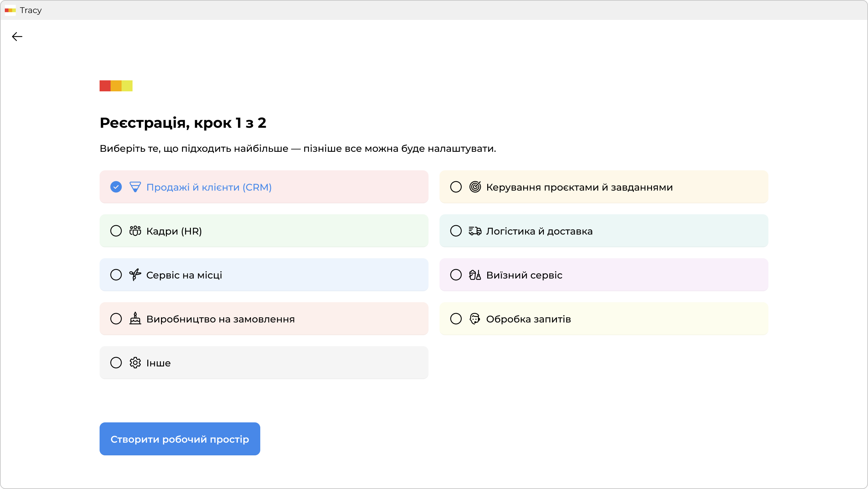Click the Виробництво на замовлення label text
The width and height of the screenshot is (868, 489).
[x=220, y=319]
